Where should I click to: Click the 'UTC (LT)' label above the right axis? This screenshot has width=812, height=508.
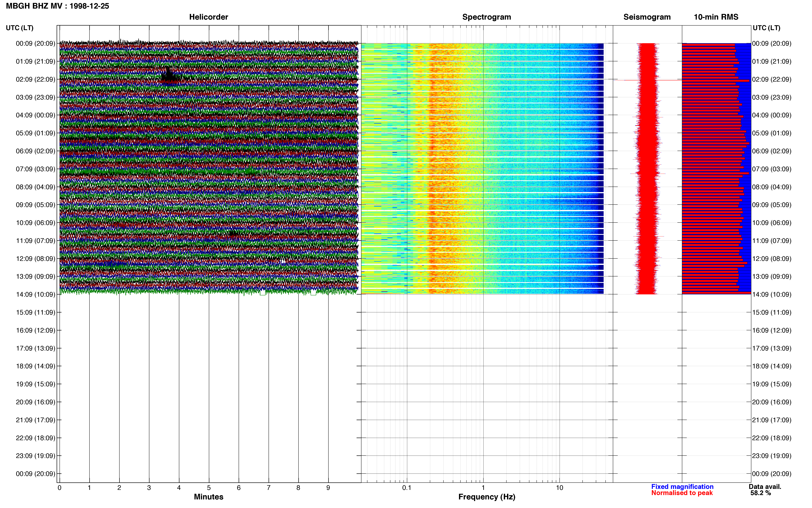pyautogui.click(x=766, y=28)
